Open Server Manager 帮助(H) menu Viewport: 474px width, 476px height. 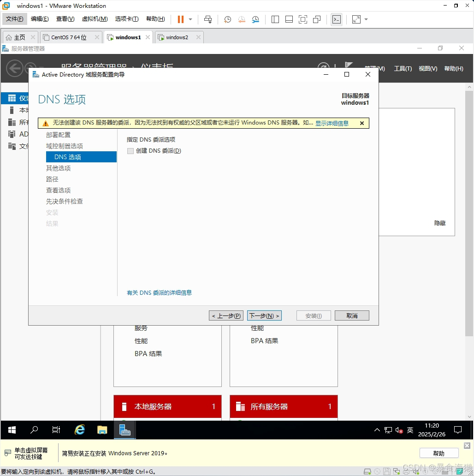(x=454, y=69)
